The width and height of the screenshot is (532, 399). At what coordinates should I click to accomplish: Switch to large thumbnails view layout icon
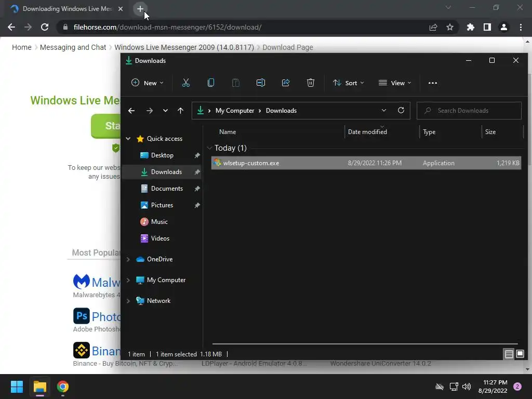(520, 354)
